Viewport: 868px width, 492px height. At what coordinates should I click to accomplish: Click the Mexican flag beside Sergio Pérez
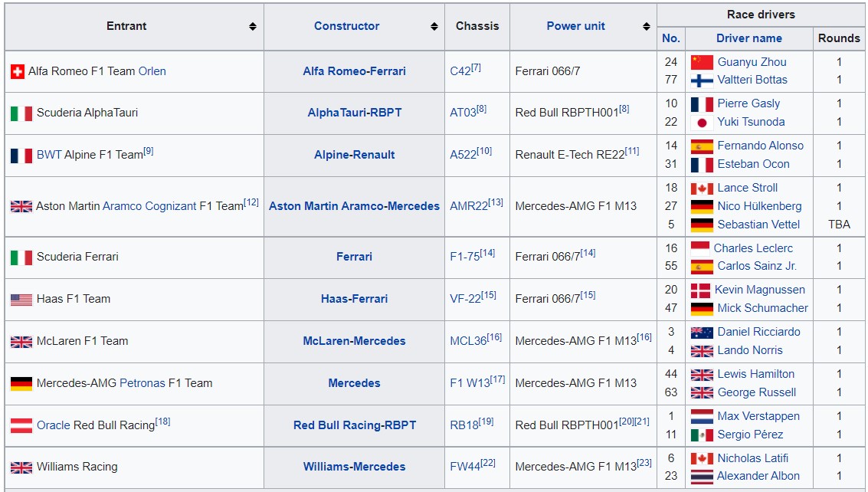click(701, 435)
